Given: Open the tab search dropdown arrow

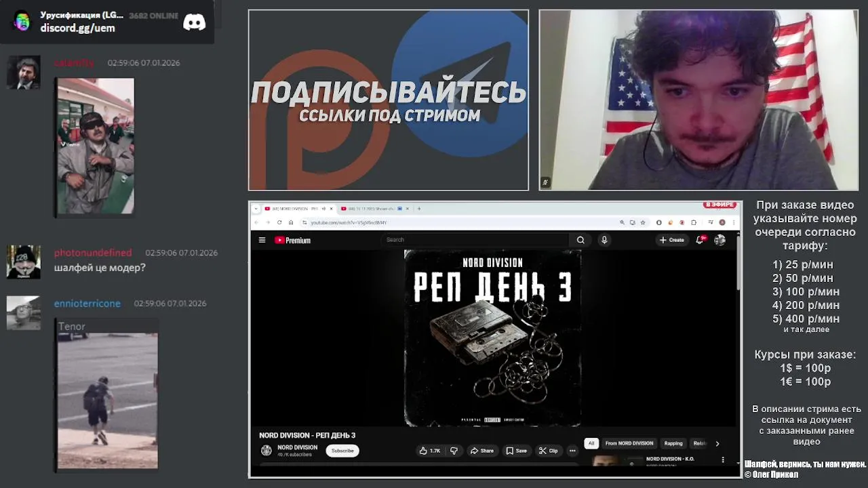Looking at the screenshot, I should pyautogui.click(x=256, y=209).
